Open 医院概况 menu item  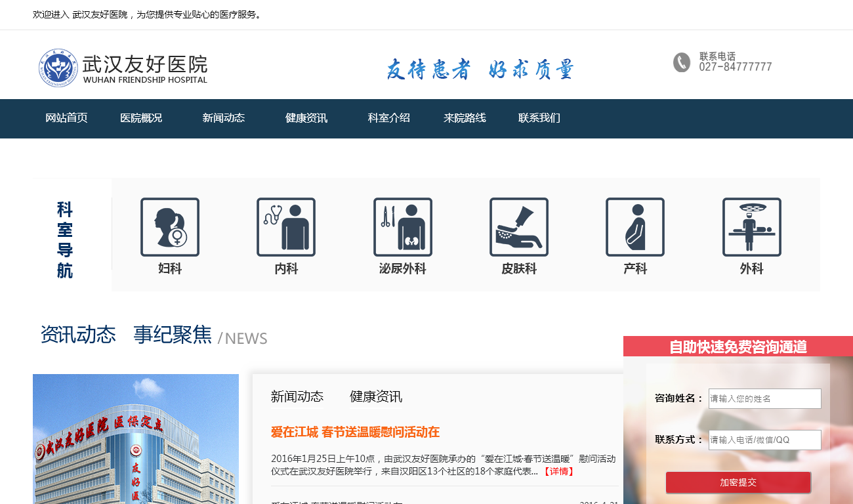tap(141, 118)
